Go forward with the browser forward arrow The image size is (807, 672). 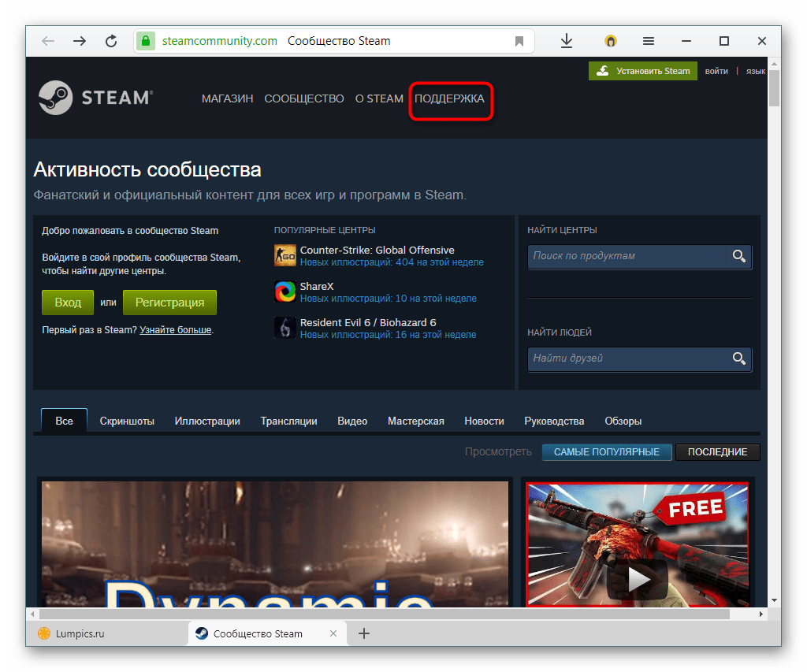pos(80,41)
